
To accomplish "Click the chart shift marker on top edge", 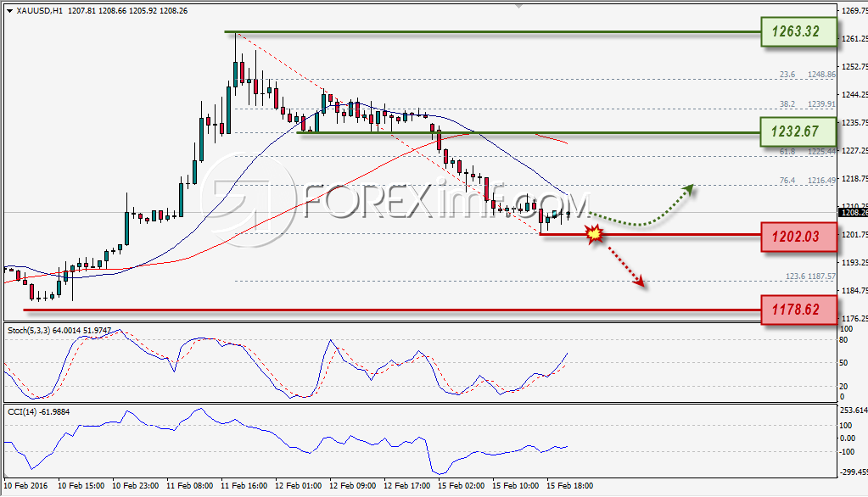I will coord(518,6).
